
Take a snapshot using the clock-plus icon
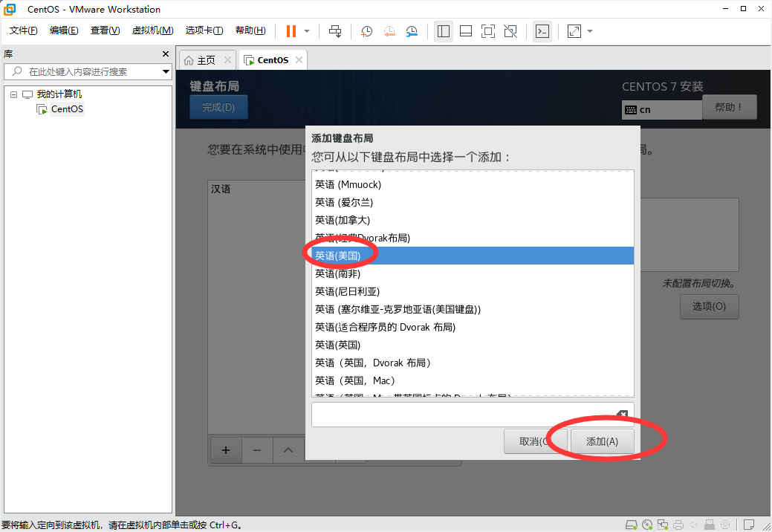point(366,31)
